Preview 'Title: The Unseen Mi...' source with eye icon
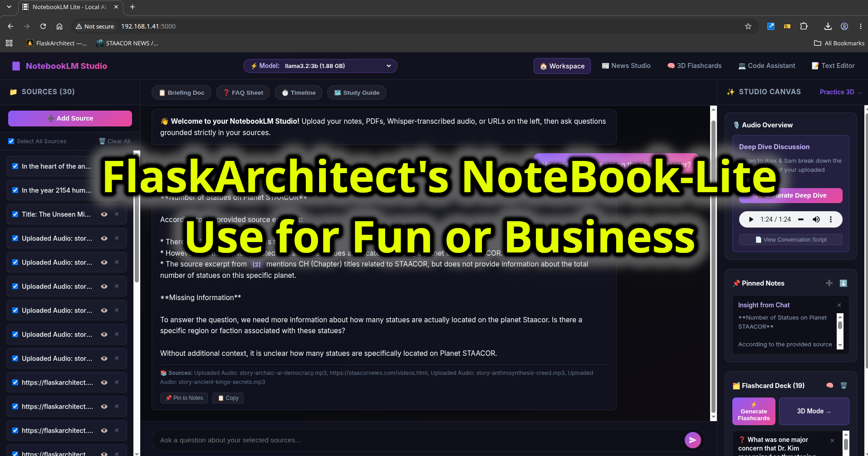868x456 pixels. (104, 214)
